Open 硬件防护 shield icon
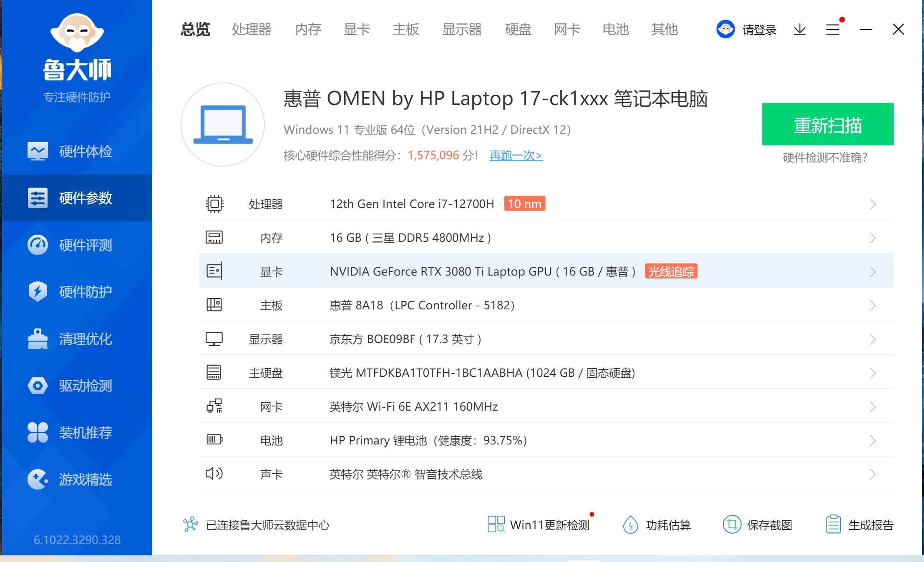 coord(38,291)
